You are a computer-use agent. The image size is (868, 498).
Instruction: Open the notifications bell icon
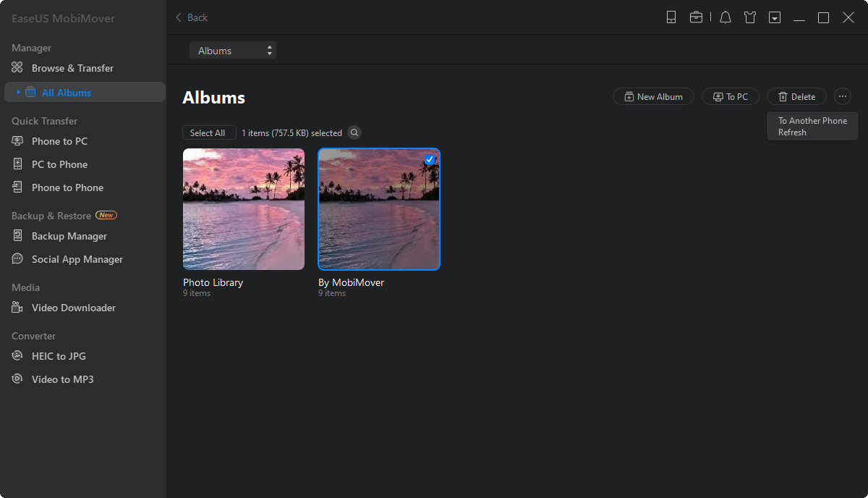pyautogui.click(x=726, y=17)
